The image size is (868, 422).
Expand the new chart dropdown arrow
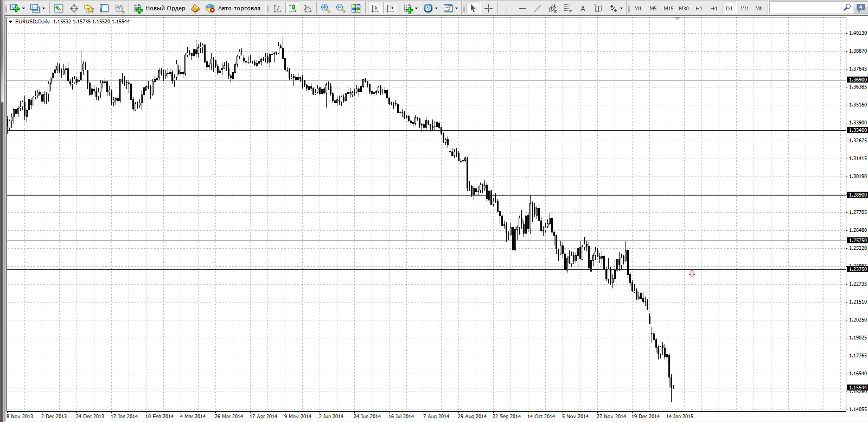point(23,8)
